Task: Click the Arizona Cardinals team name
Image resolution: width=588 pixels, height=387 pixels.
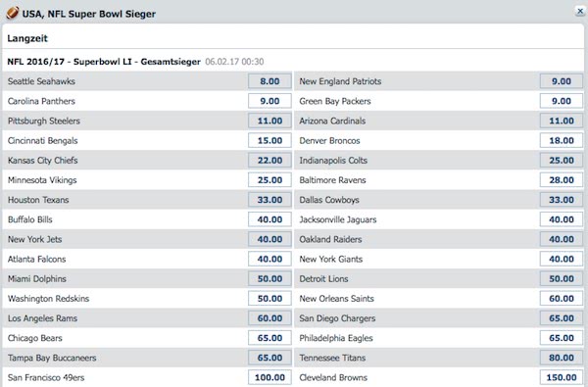Action: tap(332, 121)
